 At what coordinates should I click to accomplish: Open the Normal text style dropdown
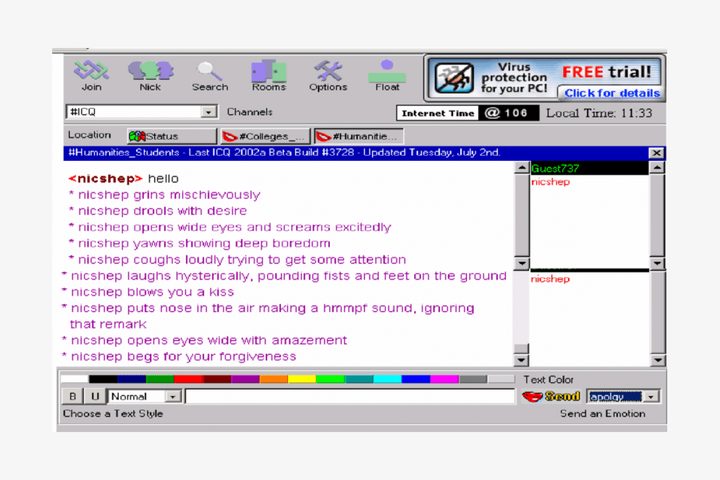point(173,396)
